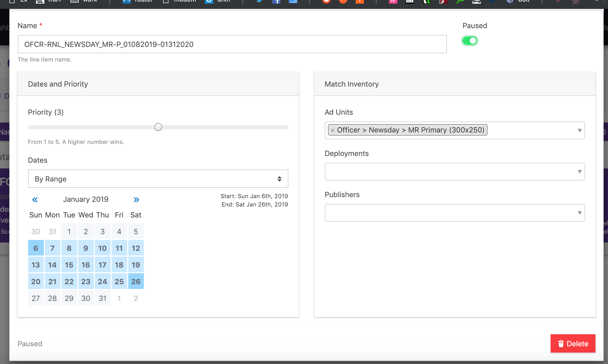Viewport: 608px width, 364px height.
Task: Open the router bookmark in bookmarks bar
Action: (x=138, y=1)
